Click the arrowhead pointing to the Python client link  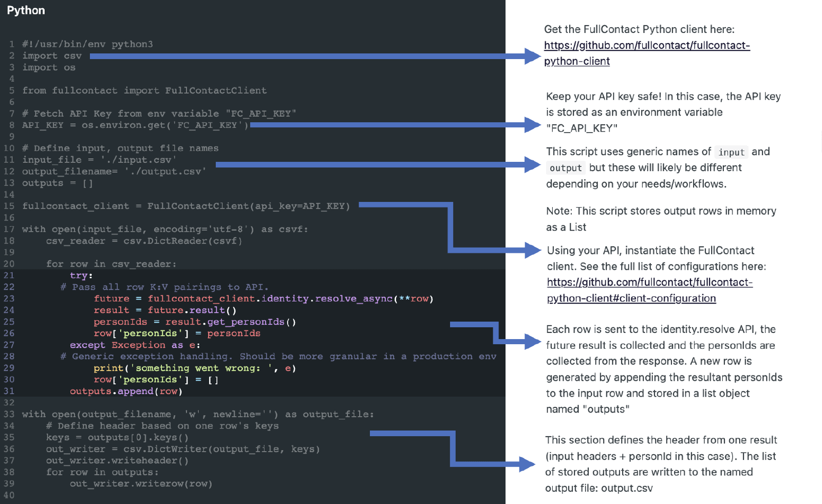pos(532,56)
